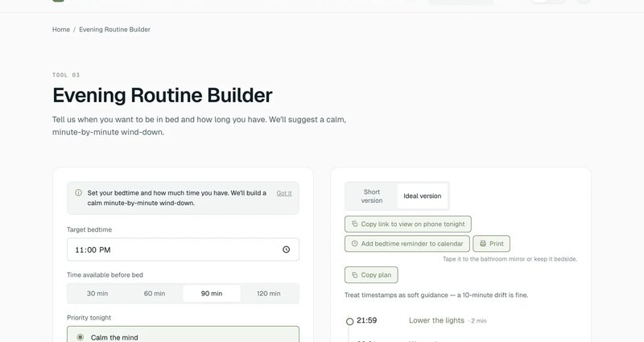This screenshot has height=342, width=644.
Task: Switch to the Short version tab
Action: coord(372,196)
